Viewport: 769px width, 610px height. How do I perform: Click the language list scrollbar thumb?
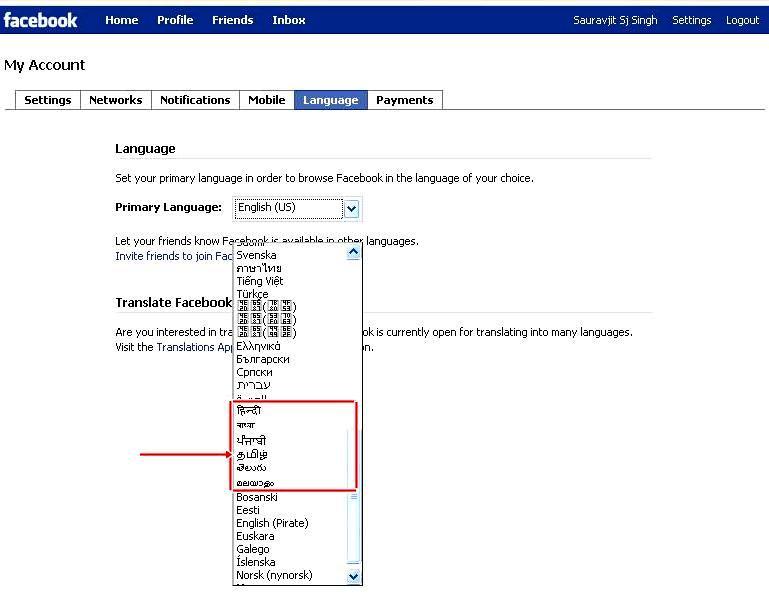tap(353, 496)
